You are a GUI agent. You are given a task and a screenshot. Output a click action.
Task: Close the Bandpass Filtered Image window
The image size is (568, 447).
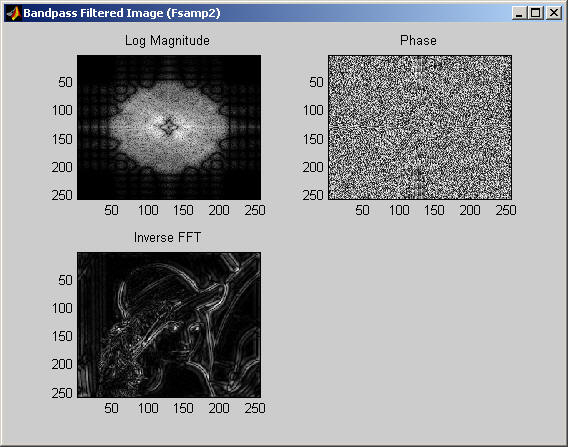pyautogui.click(x=554, y=13)
